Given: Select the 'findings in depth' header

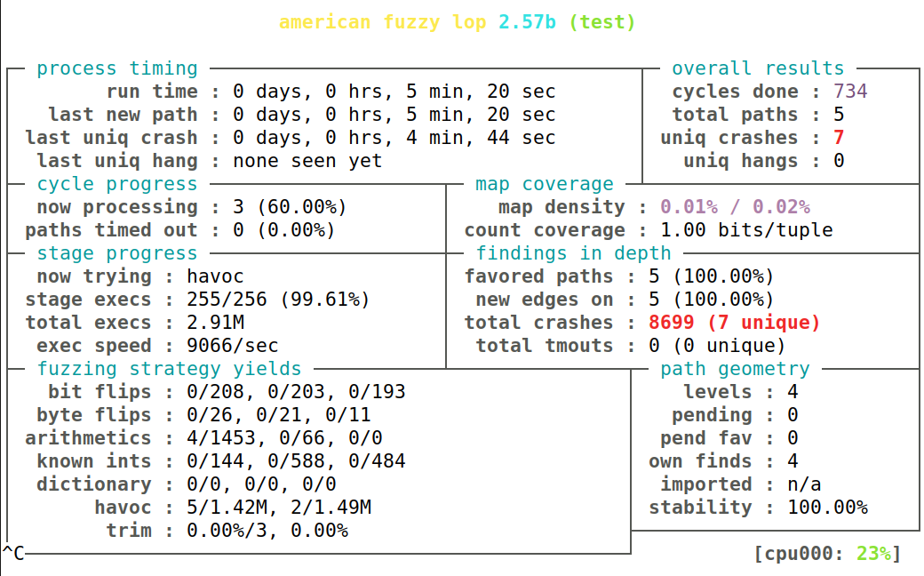Looking at the screenshot, I should tap(573, 253).
